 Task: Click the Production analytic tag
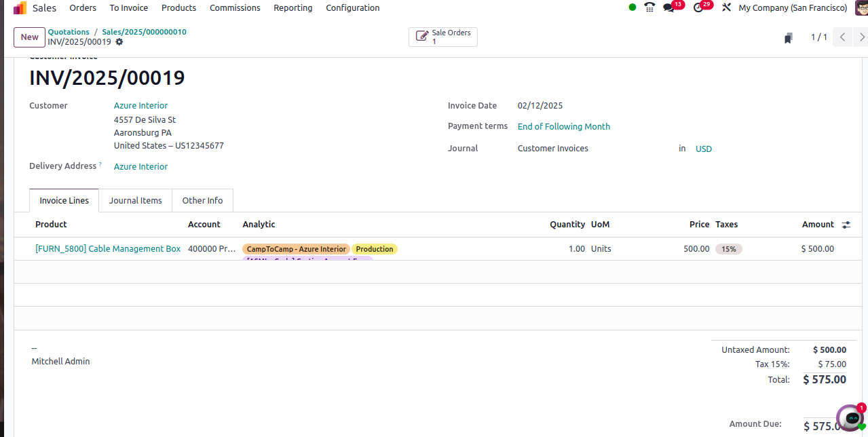tap(374, 249)
